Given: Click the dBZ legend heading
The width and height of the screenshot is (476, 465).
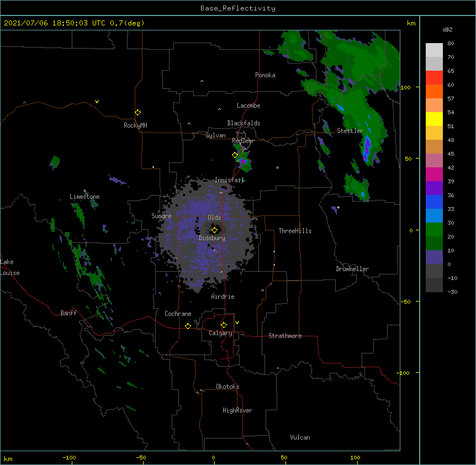Looking at the screenshot, I should (447, 29).
